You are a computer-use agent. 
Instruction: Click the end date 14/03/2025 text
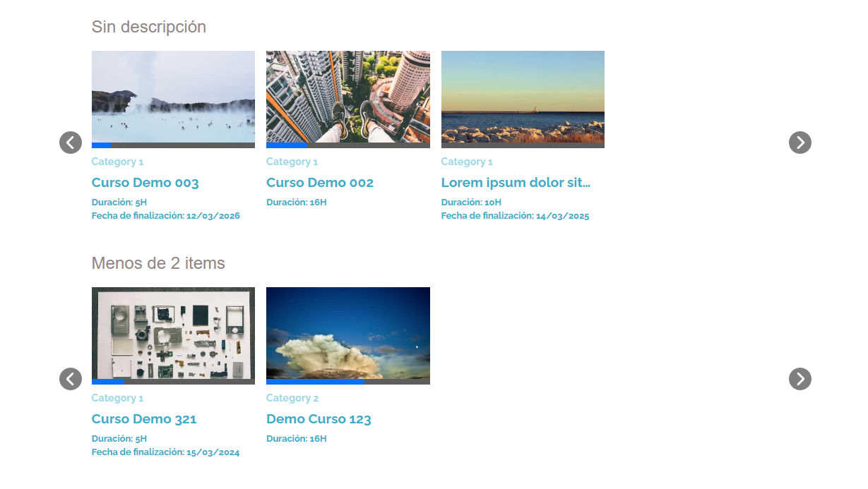tap(563, 216)
